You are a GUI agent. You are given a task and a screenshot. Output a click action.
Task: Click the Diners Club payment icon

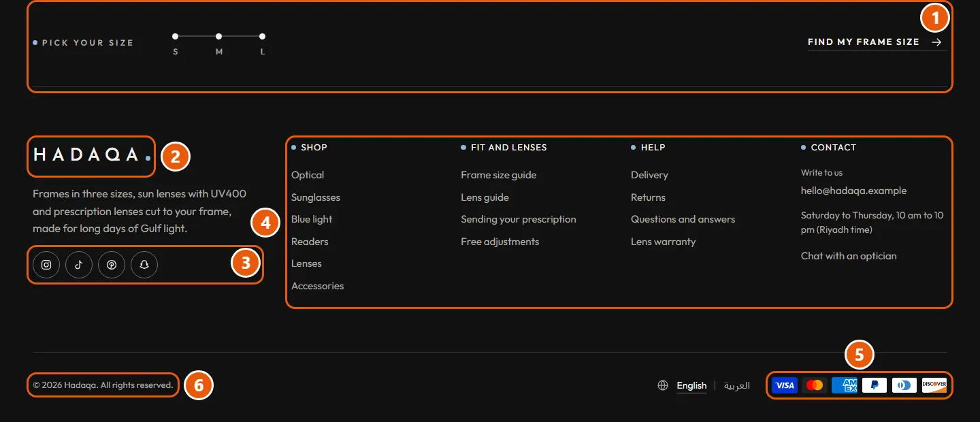904,385
